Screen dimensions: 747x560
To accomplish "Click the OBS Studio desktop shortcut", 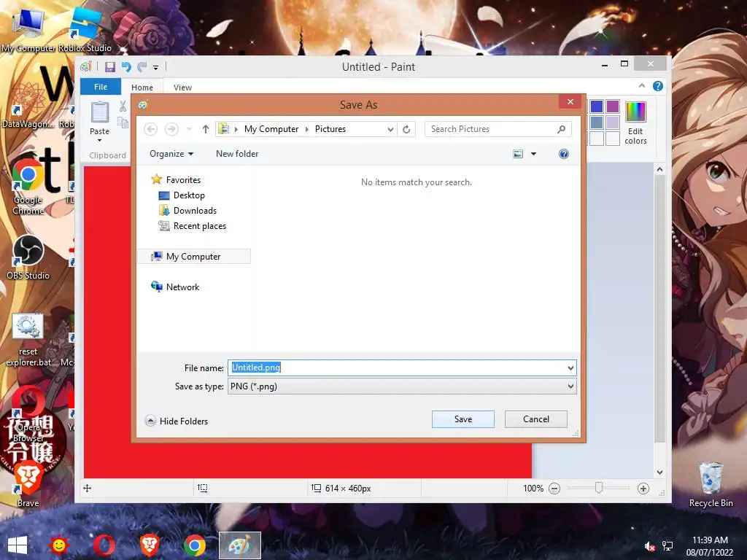I will (x=28, y=257).
